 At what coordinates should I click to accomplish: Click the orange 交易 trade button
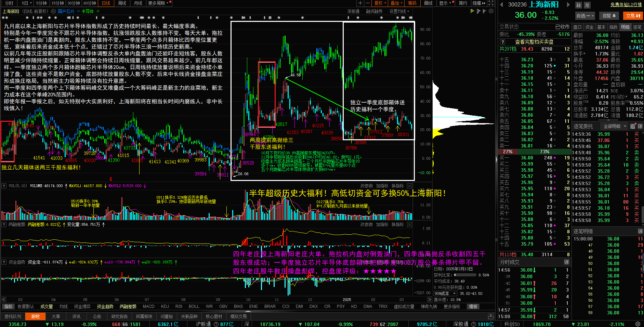pos(633,16)
